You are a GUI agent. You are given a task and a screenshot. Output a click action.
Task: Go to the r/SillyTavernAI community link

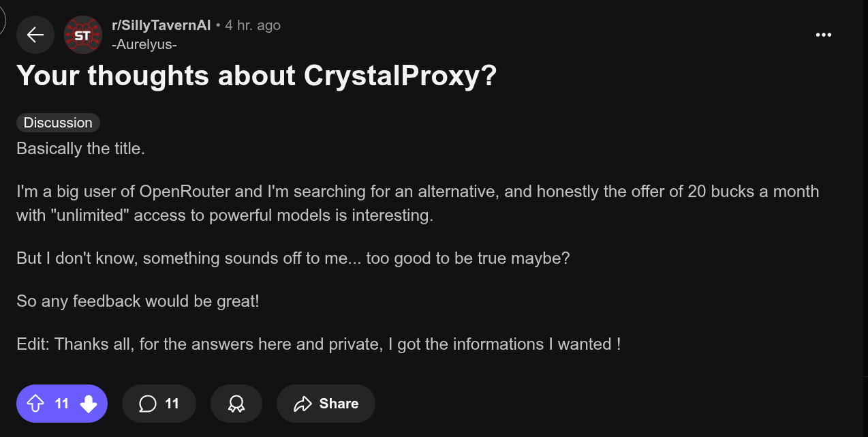[x=161, y=25]
